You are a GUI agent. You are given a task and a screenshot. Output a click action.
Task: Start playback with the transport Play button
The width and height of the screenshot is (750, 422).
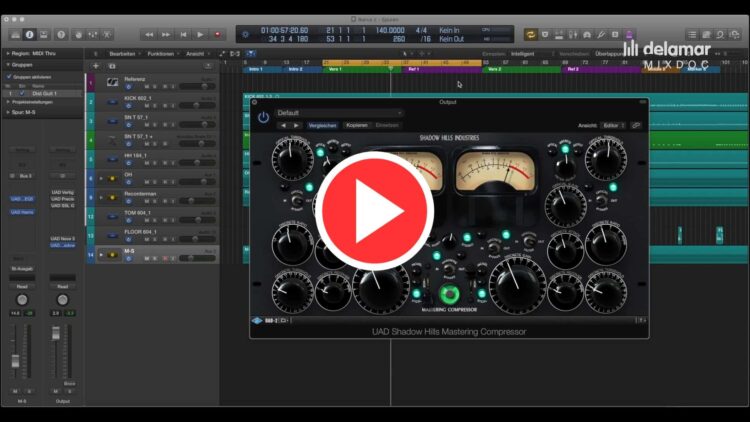click(x=200, y=35)
